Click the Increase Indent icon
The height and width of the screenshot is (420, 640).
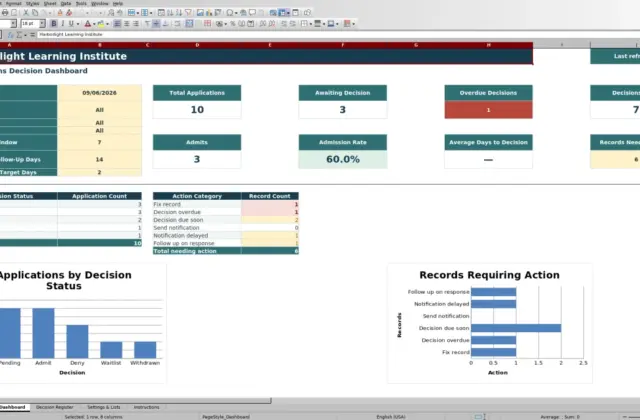point(284,24)
